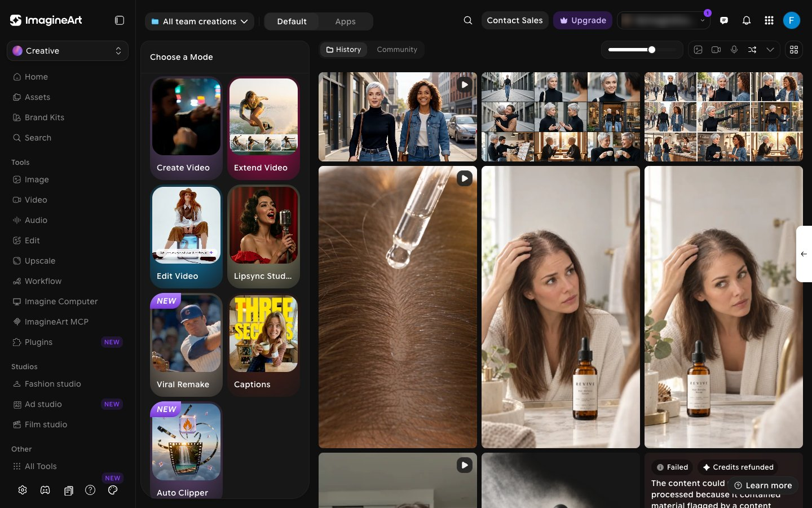Open the notifications bell

(747, 20)
